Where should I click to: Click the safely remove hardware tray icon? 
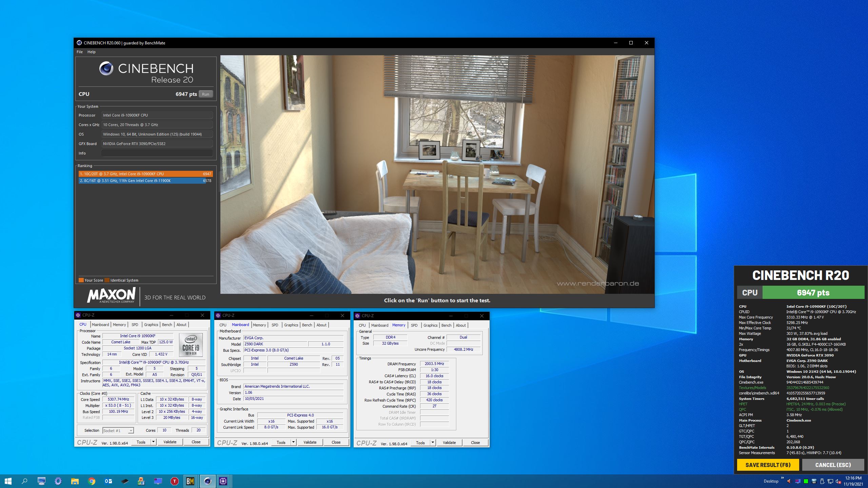[822, 481]
